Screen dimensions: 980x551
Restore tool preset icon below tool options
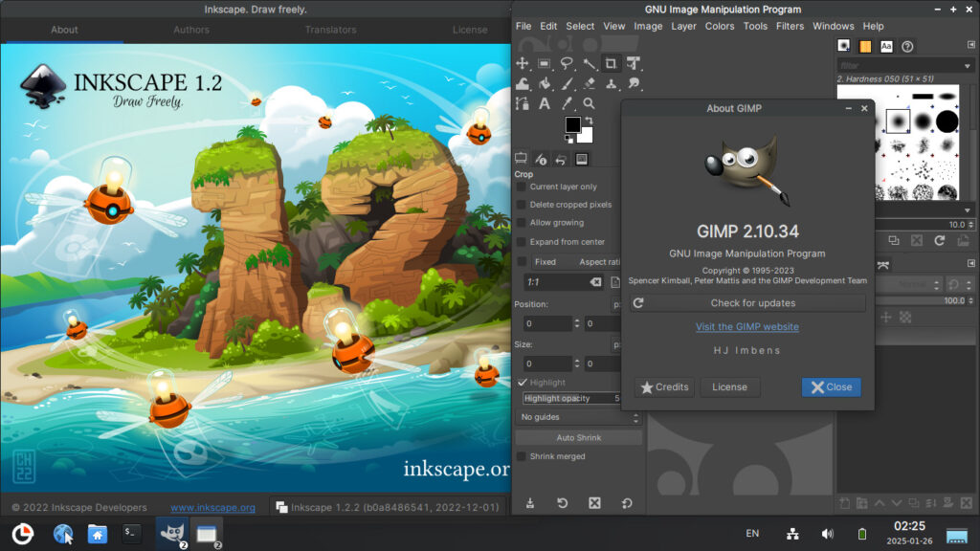click(562, 503)
